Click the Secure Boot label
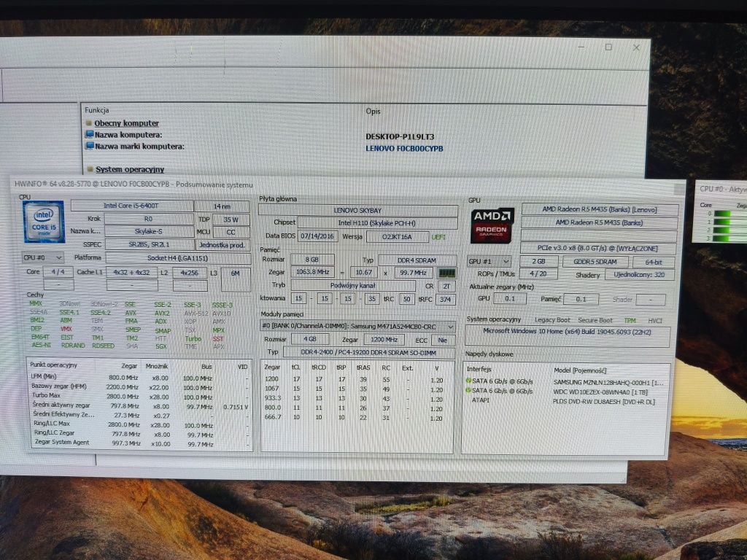This screenshot has height=560, width=747. pyautogui.click(x=595, y=321)
